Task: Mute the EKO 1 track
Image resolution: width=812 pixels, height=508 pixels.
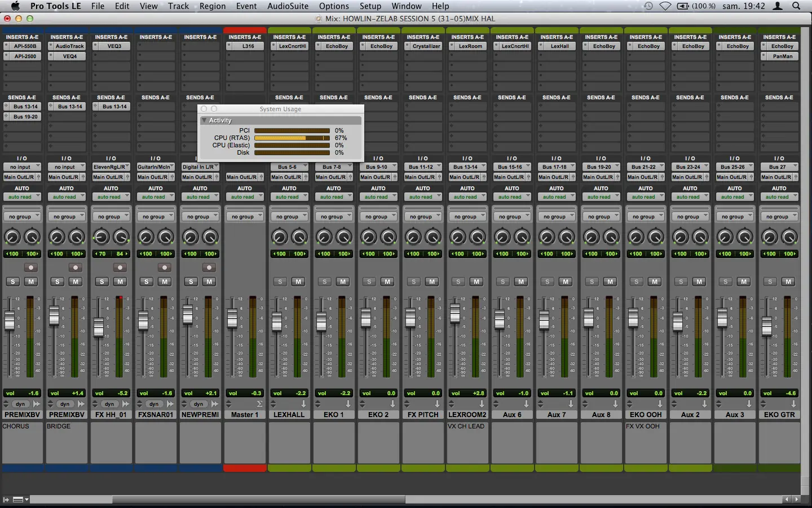Action: (x=343, y=282)
